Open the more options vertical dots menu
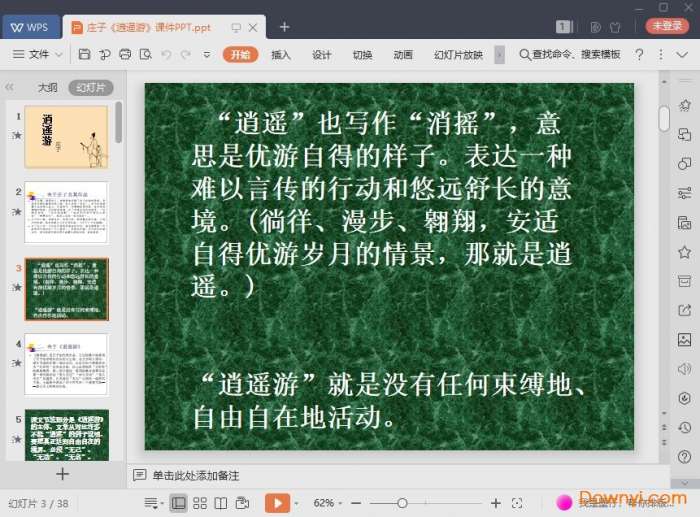 click(661, 54)
